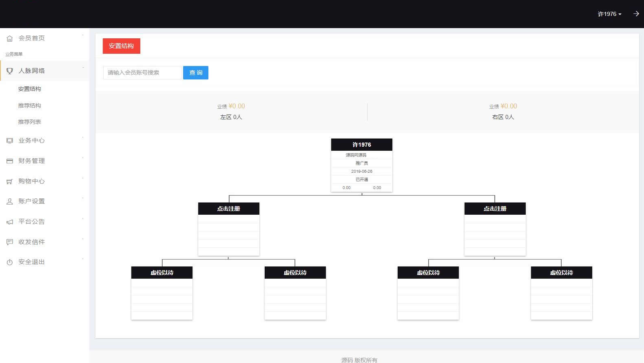The height and width of the screenshot is (363, 644).
Task: Click the 左区 0人 label
Action: (x=231, y=117)
